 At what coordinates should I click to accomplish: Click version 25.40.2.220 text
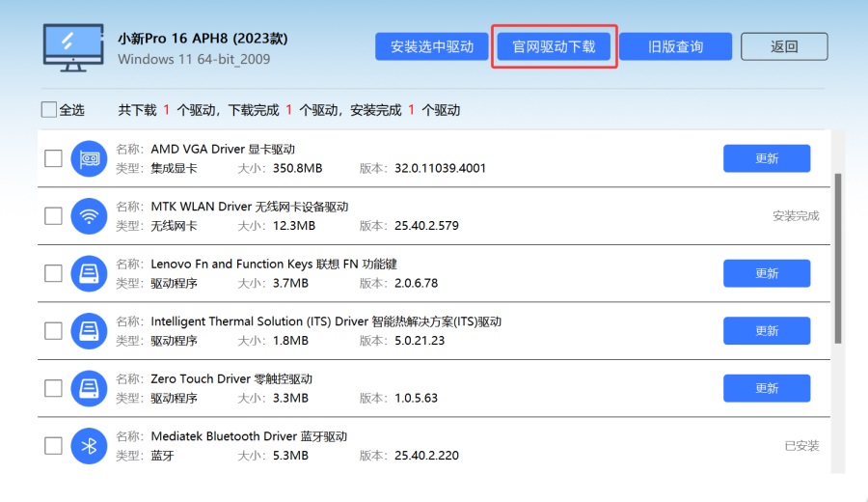[x=427, y=456]
